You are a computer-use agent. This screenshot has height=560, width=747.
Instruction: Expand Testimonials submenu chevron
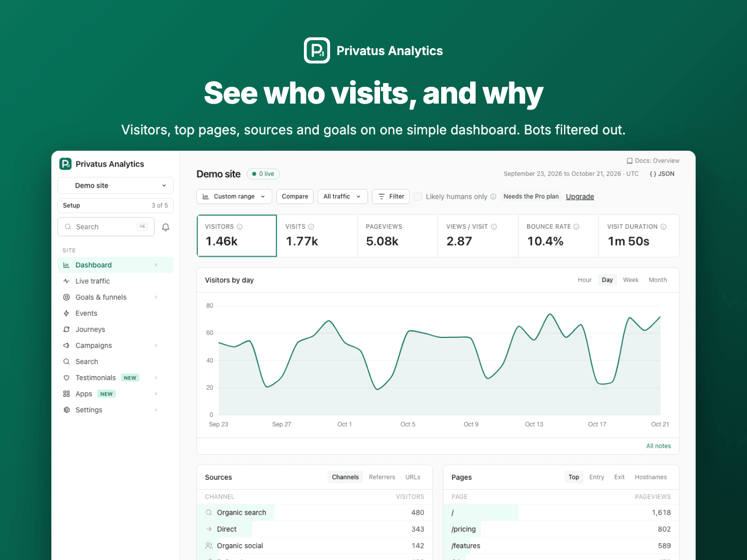tap(156, 378)
